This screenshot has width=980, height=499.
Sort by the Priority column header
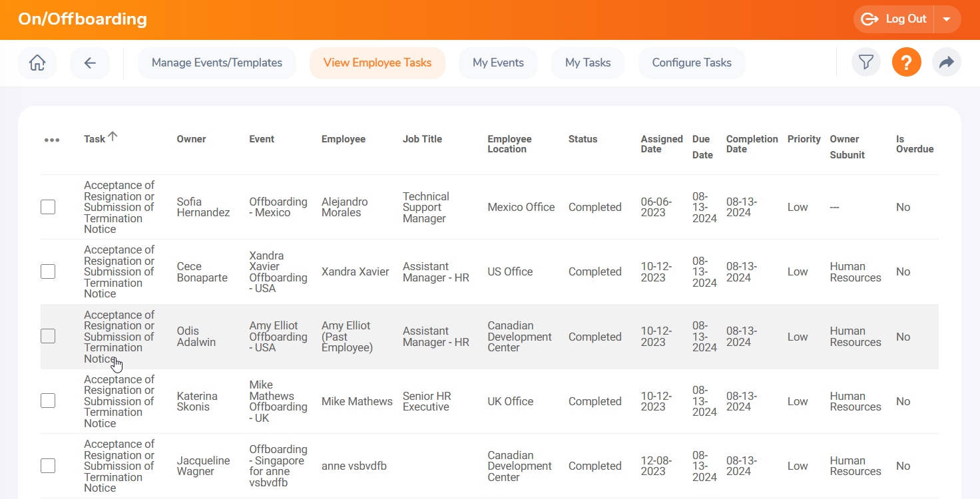coord(804,139)
